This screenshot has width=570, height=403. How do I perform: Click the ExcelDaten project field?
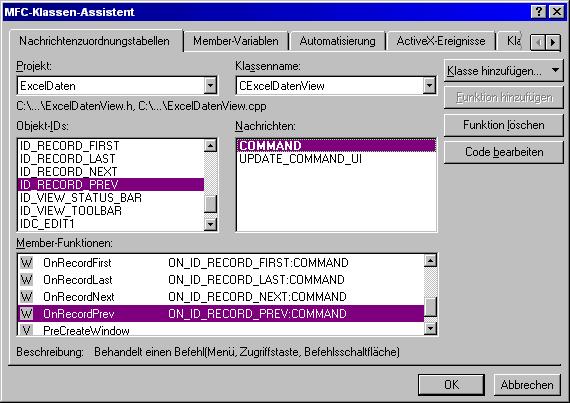(111, 86)
